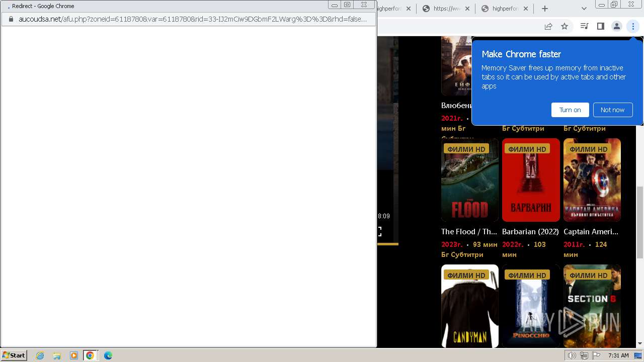The height and width of the screenshot is (362, 644).
Task: Expand the tab search chevron
Action: click(584, 9)
